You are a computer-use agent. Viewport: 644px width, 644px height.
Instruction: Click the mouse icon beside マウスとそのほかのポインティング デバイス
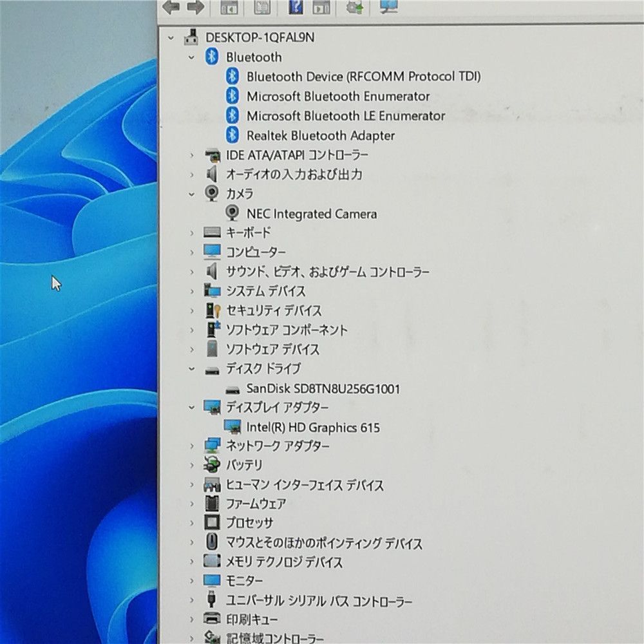pyautogui.click(x=212, y=542)
